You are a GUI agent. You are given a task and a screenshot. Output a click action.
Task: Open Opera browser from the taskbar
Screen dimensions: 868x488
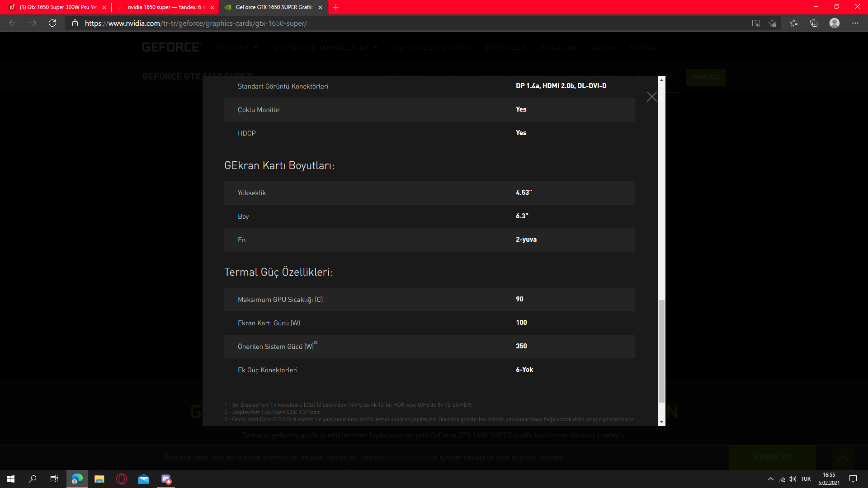[122, 479]
